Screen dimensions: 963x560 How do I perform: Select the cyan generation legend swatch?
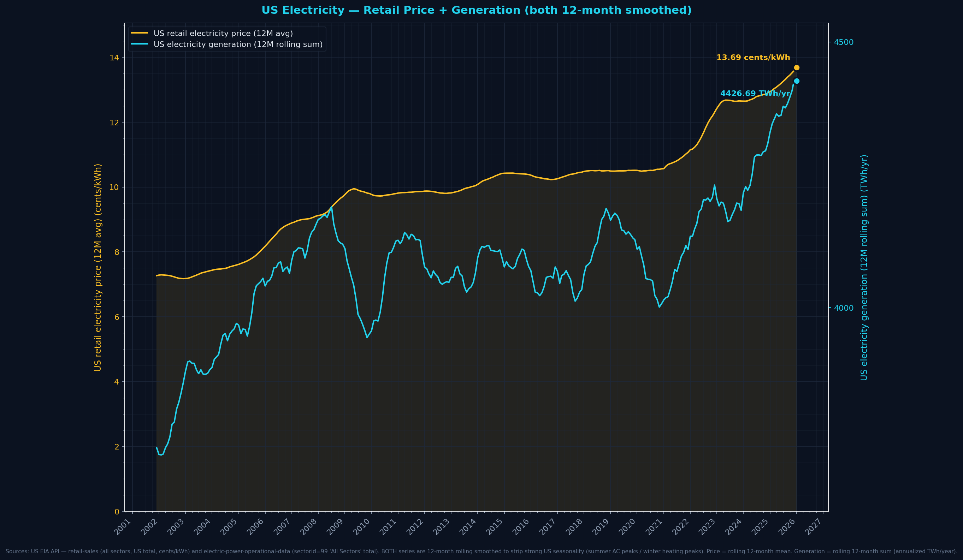point(141,44)
